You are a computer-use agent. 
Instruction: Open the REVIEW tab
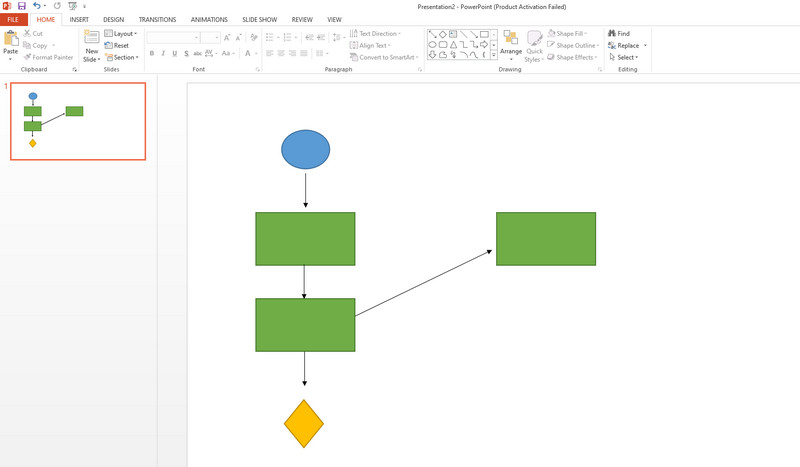(302, 19)
